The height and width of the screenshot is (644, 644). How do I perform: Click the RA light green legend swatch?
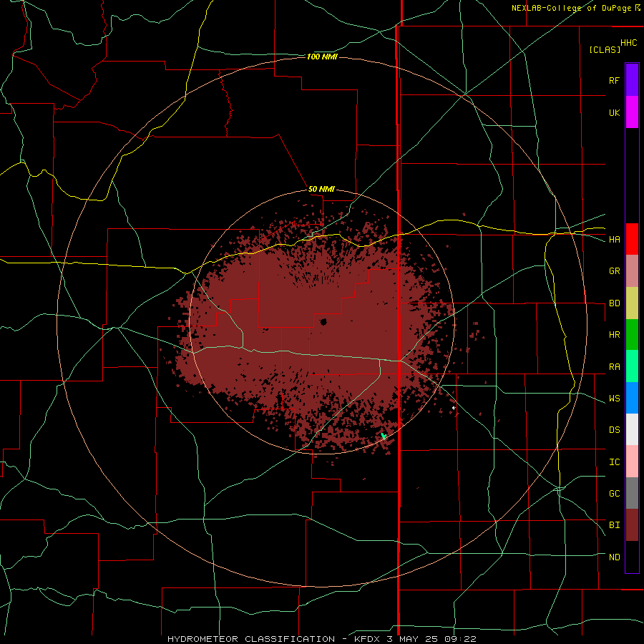click(632, 366)
